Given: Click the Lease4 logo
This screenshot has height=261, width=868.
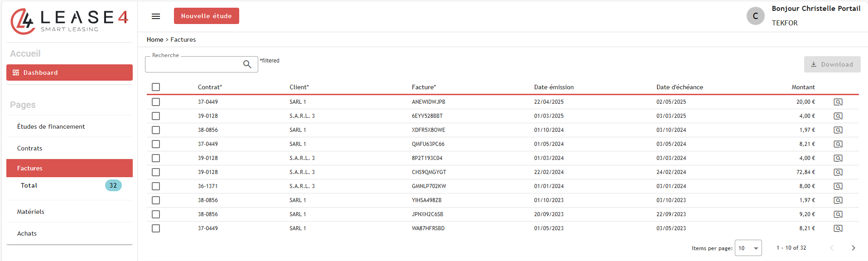Looking at the screenshot, I should (69, 21).
